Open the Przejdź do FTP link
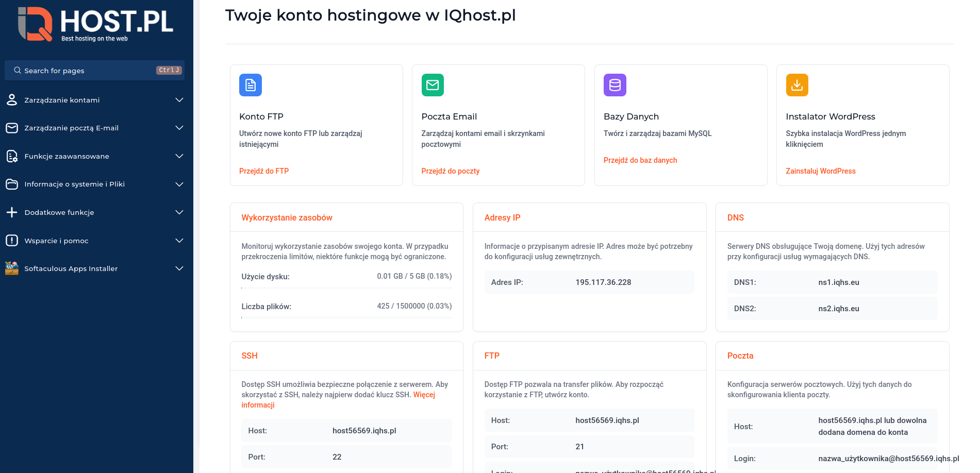Viewport: 980px width, 473px height. [x=263, y=171]
